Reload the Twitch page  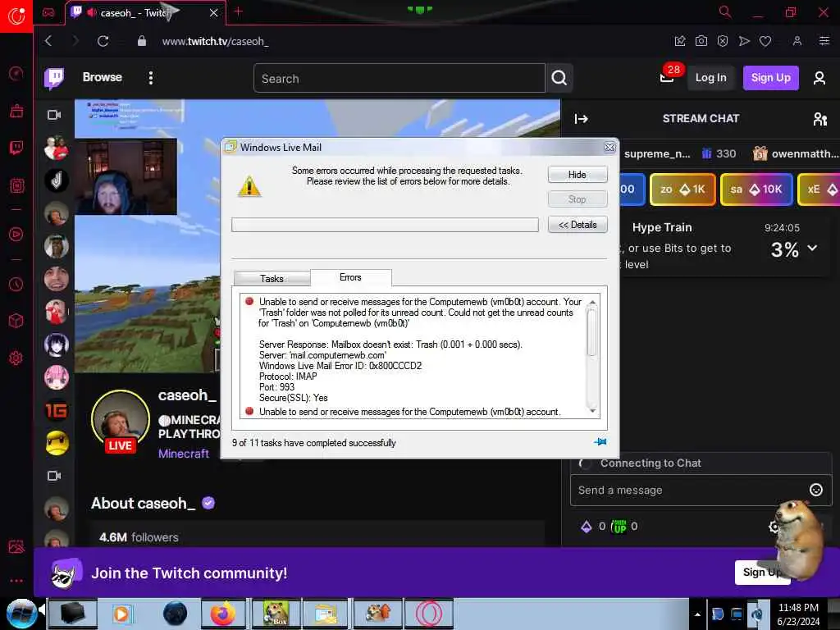pos(103,41)
